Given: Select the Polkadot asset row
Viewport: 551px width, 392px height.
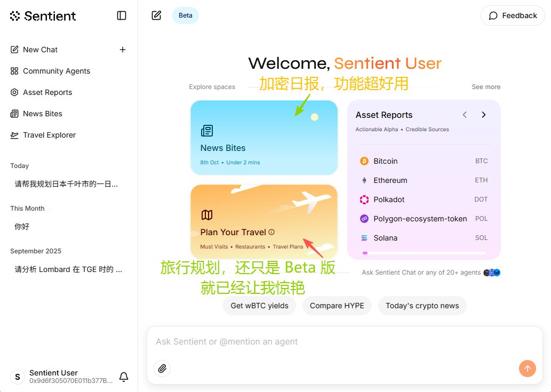Looking at the screenshot, I should 424,199.
